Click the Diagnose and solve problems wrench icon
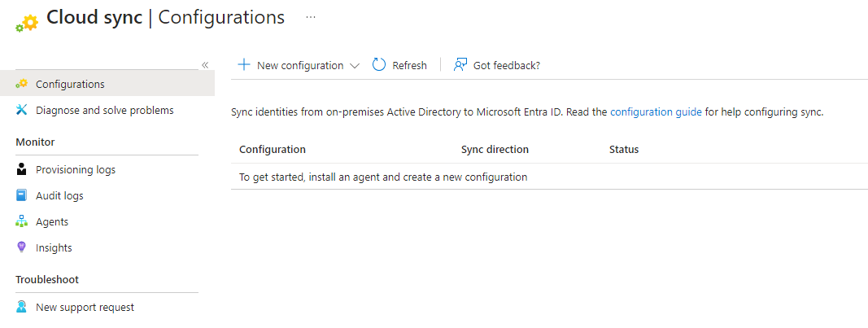Viewport: 868px width, 328px height. click(22, 110)
